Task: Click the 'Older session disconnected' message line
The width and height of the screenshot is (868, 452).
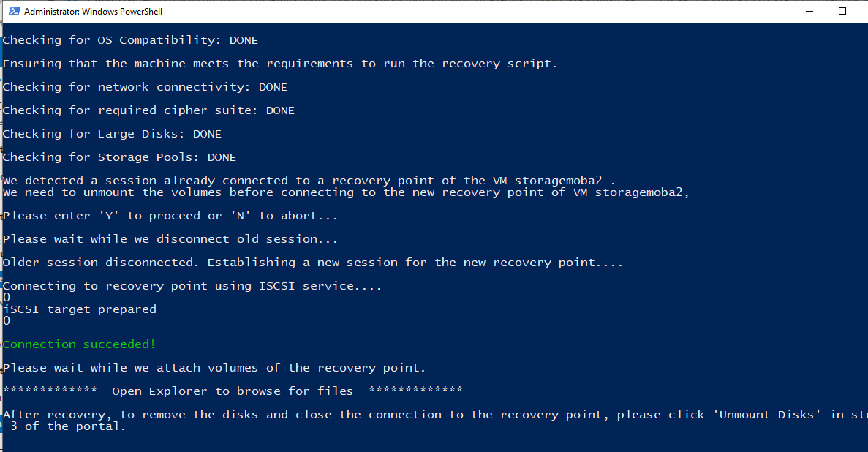Action: 313,263
